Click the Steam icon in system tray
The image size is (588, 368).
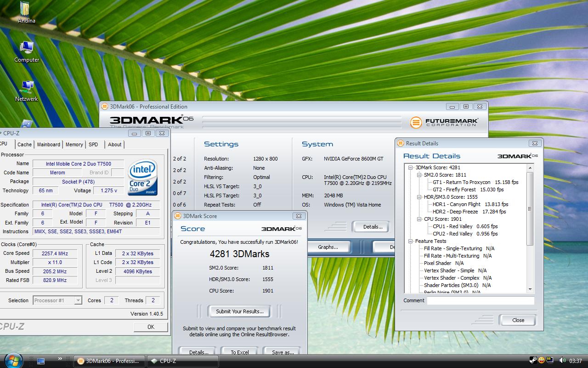(x=533, y=361)
